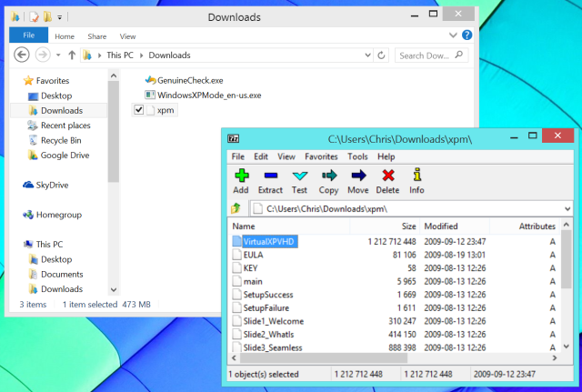This screenshot has height=392, width=582.
Task: Click the red Delete icon
Action: point(387,181)
